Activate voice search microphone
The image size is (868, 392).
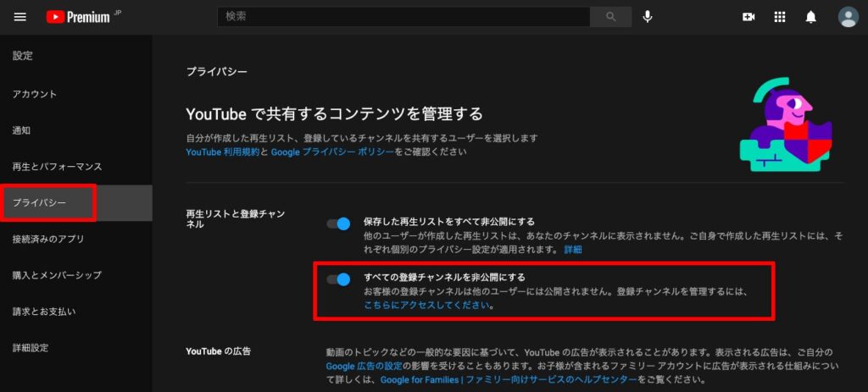pyautogui.click(x=648, y=17)
